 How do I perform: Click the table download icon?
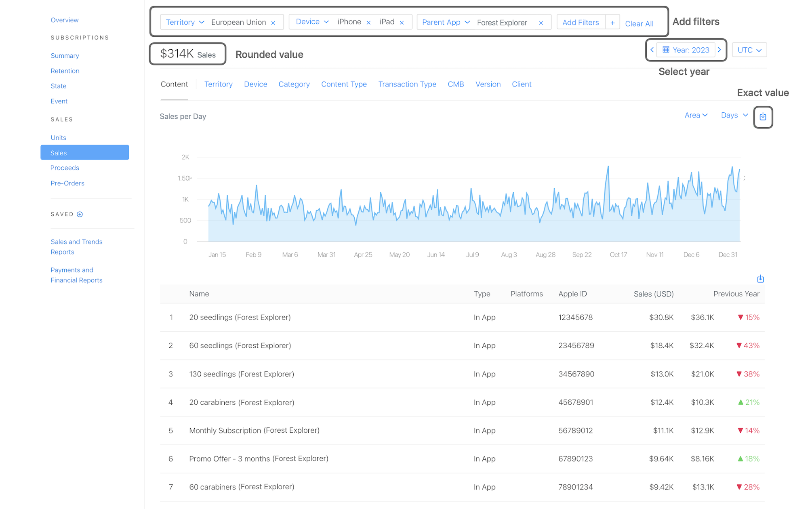pos(760,279)
